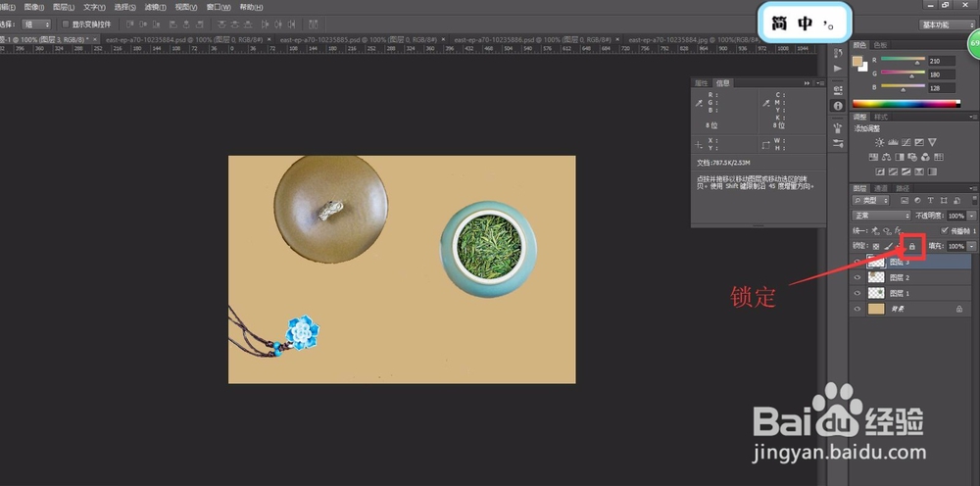Click auto-align layers icon in options bar
The image size is (980, 486).
coord(314,24)
